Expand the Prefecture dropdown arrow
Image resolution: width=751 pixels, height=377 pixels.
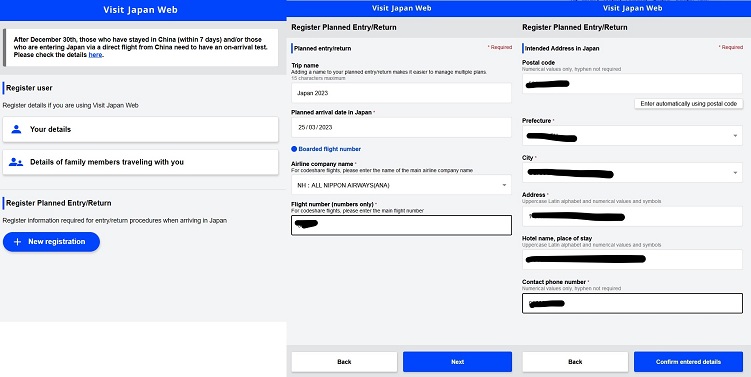[735, 136]
